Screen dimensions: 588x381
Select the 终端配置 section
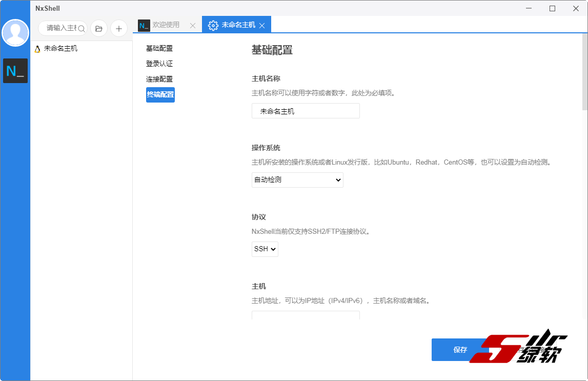pyautogui.click(x=160, y=94)
